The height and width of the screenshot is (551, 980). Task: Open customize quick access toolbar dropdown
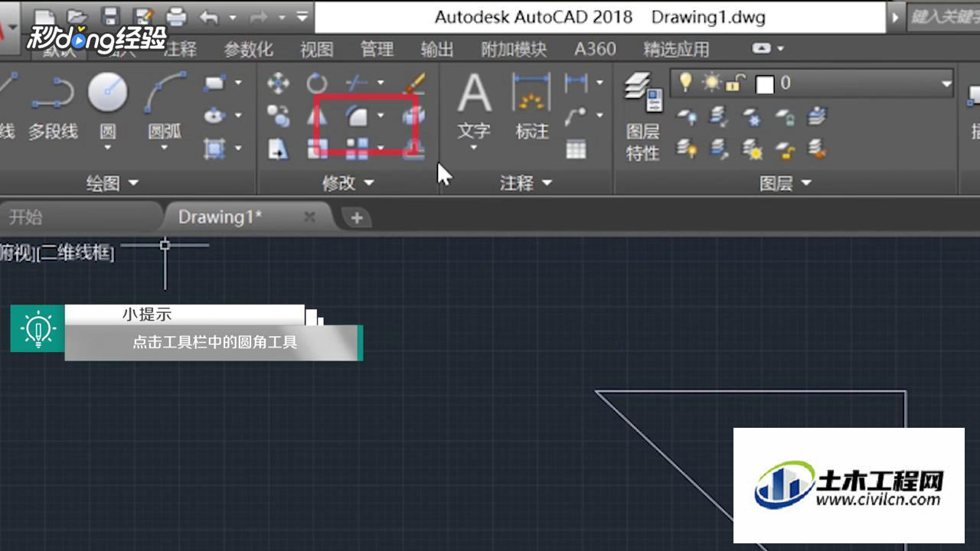tap(302, 16)
